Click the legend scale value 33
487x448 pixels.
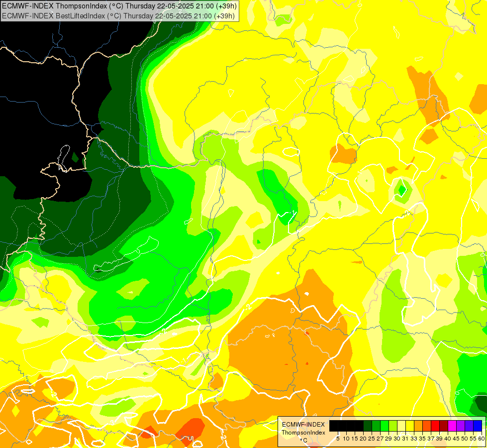(414, 439)
